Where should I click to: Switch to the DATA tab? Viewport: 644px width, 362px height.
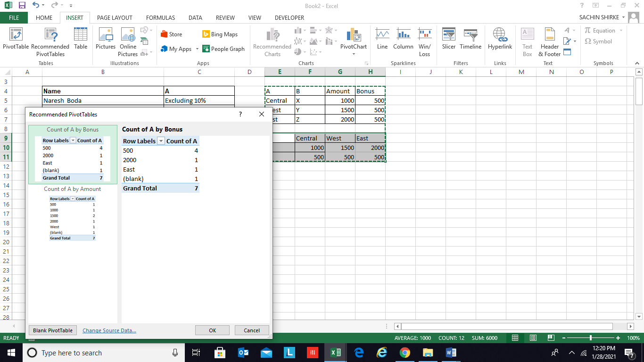(195, 17)
